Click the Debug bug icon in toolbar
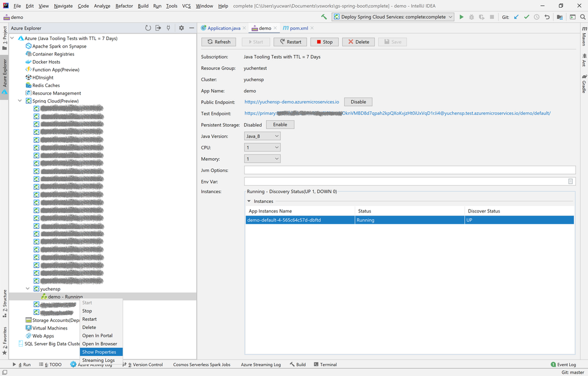Image resolution: width=588 pixels, height=376 pixels. coord(471,17)
